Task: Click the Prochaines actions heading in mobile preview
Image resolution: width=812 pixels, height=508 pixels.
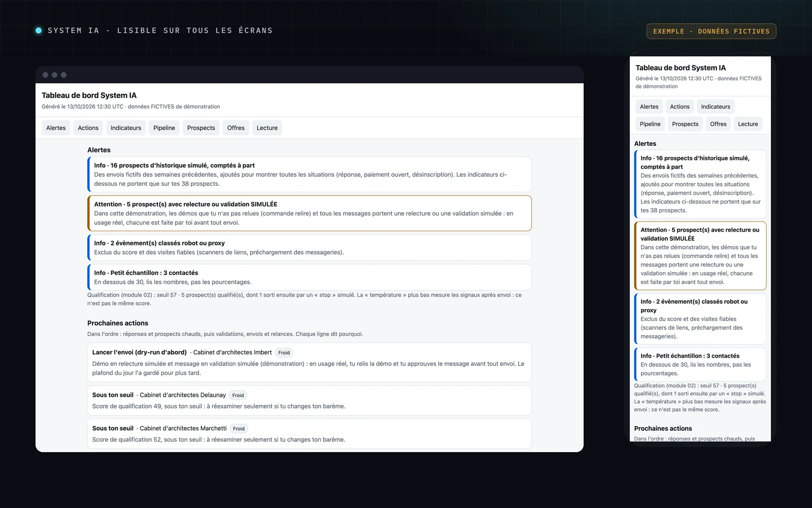Action: click(663, 428)
